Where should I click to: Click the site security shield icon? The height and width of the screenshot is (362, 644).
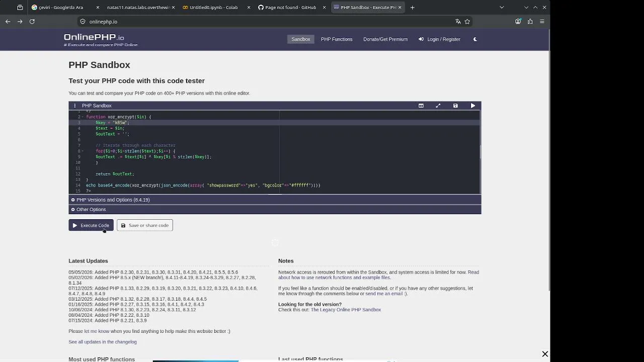click(x=83, y=22)
